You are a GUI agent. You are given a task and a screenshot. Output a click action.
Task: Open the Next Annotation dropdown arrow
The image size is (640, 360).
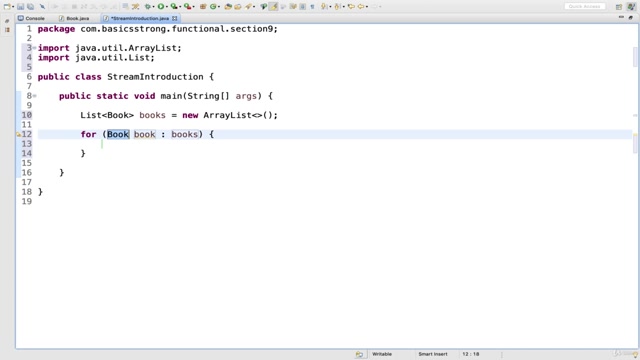click(330, 7)
